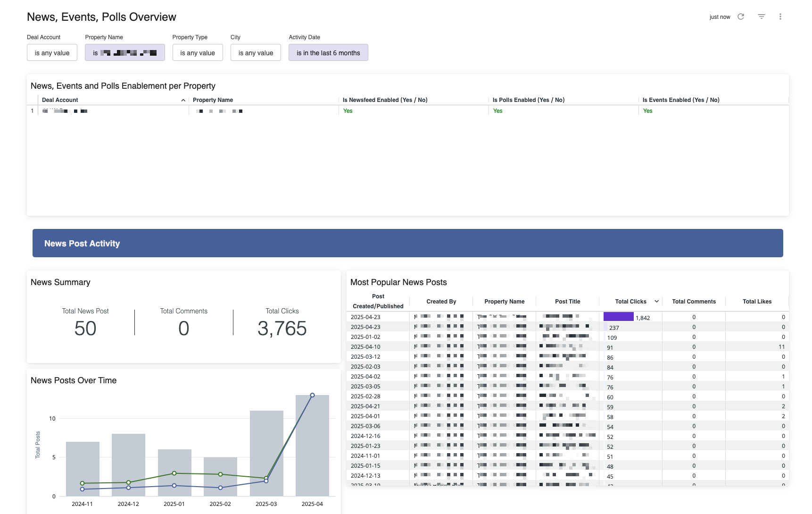Open the Deal Account filter dropdown
Image resolution: width=812 pixels, height=514 pixels.
(x=52, y=53)
